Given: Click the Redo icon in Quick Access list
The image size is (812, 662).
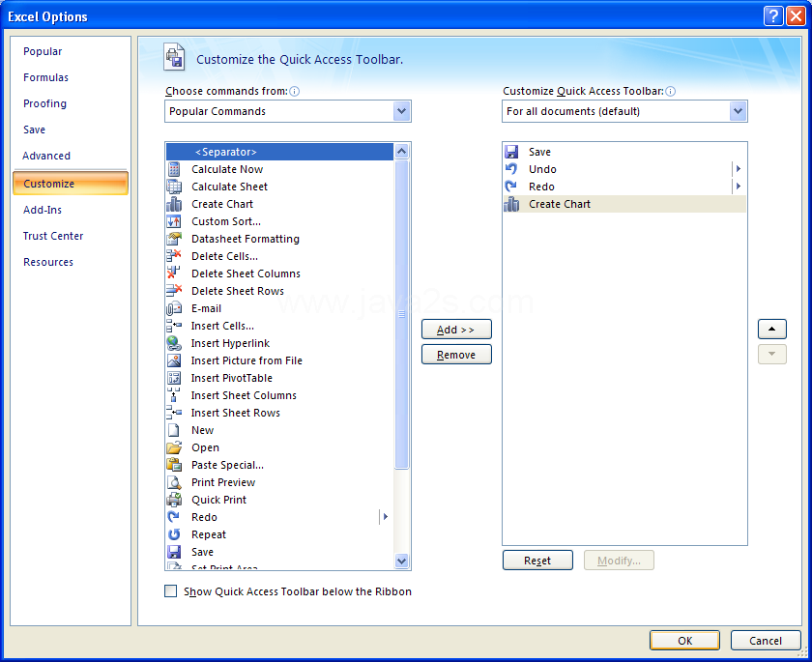Looking at the screenshot, I should point(511,187).
